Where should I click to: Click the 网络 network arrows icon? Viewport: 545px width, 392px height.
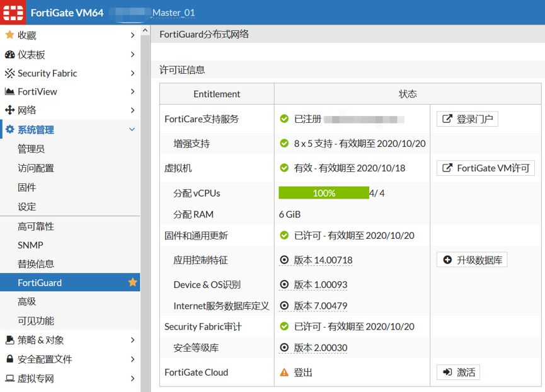coord(9,110)
